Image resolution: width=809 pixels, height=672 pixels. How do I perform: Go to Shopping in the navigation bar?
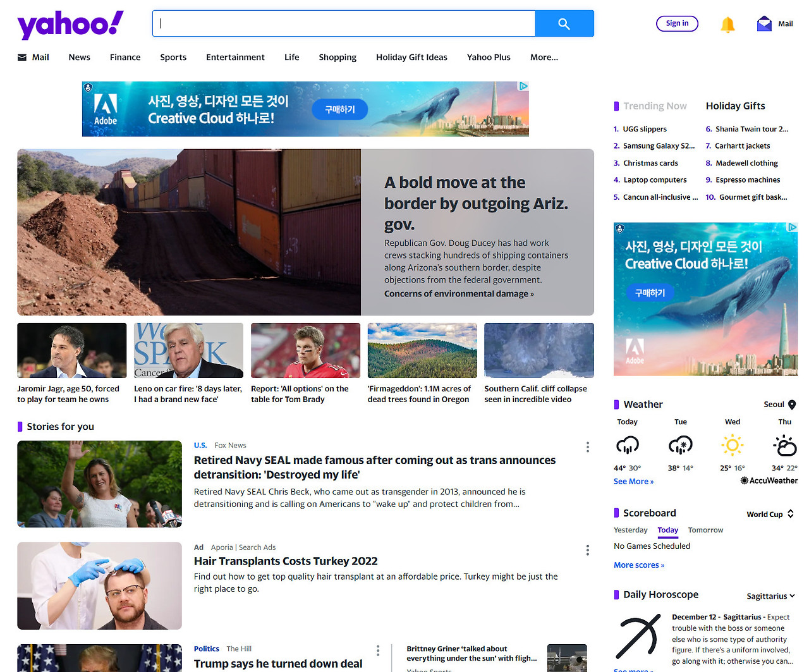click(x=338, y=57)
